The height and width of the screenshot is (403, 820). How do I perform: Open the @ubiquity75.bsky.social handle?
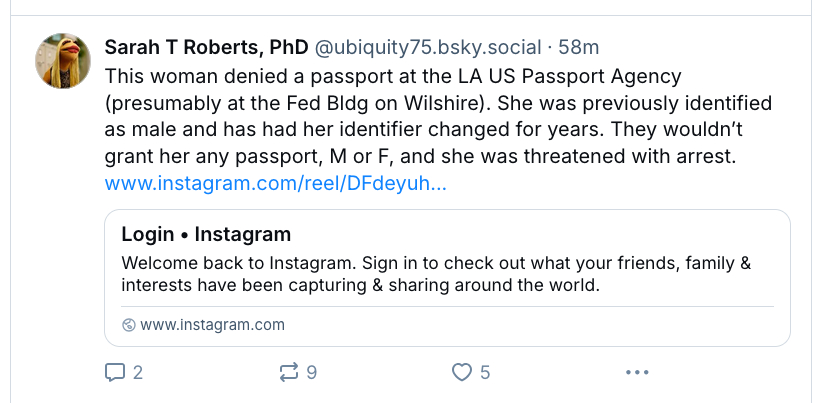429,47
